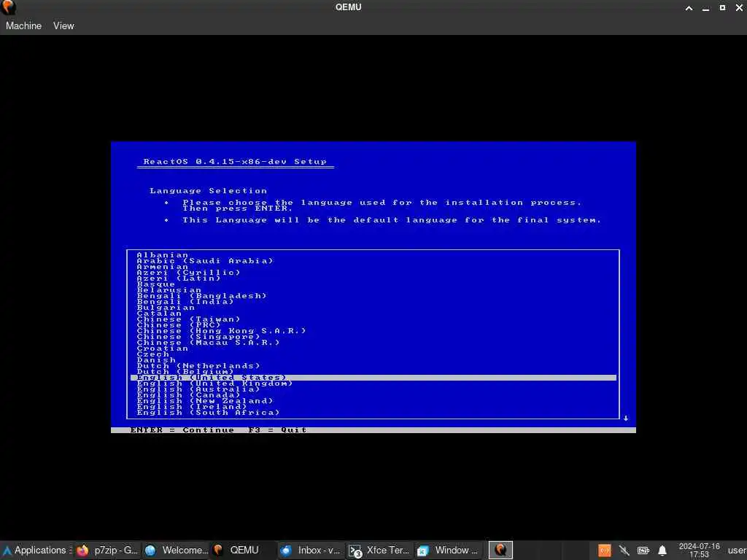Select Bulgarian in the language list
The width and height of the screenshot is (747, 560).
[x=166, y=308]
